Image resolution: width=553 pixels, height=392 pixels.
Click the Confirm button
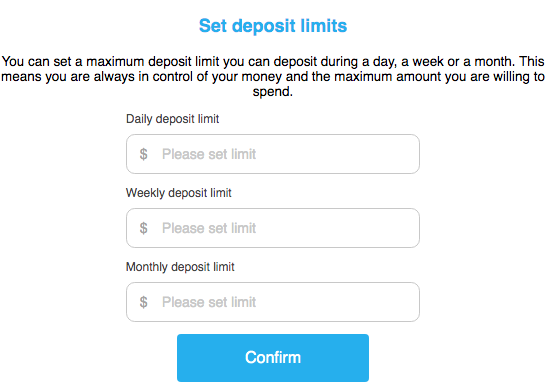(x=273, y=358)
